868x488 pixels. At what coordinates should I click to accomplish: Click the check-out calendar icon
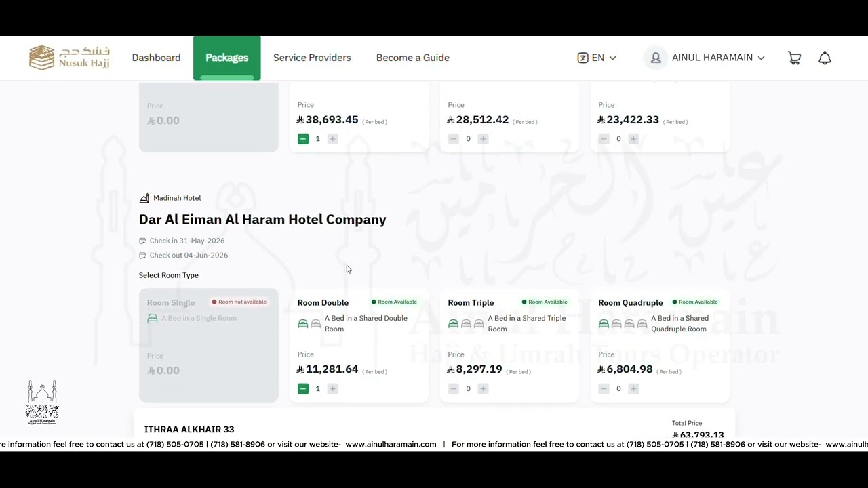(x=142, y=256)
